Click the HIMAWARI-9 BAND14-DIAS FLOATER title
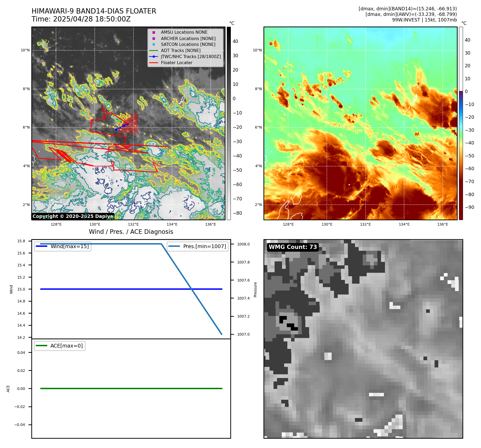Image resolution: width=481 pixels, height=448 pixels. [x=94, y=11]
